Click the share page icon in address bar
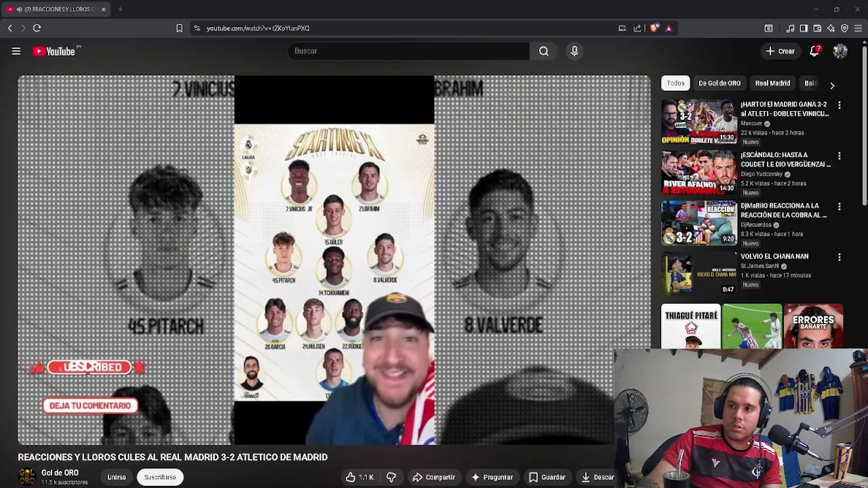The image size is (868, 488). pos(637,28)
